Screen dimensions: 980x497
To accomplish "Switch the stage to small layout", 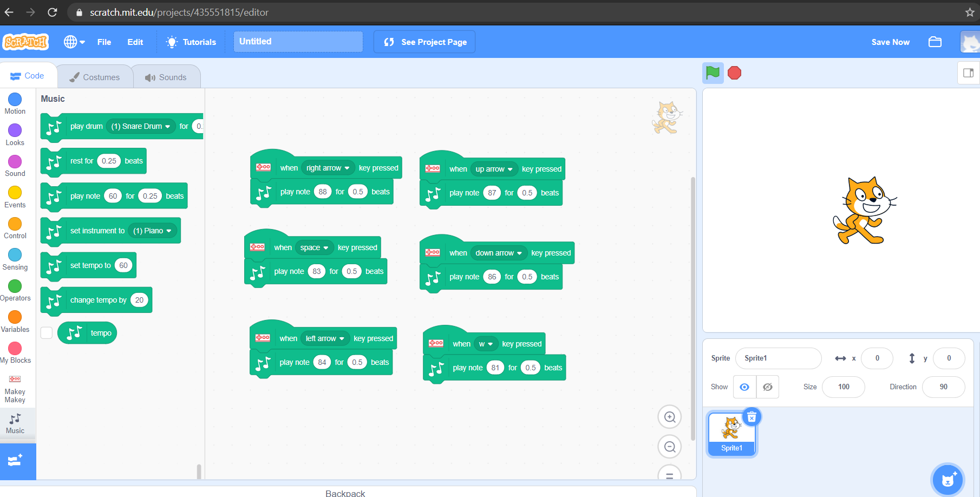I will pos(968,73).
